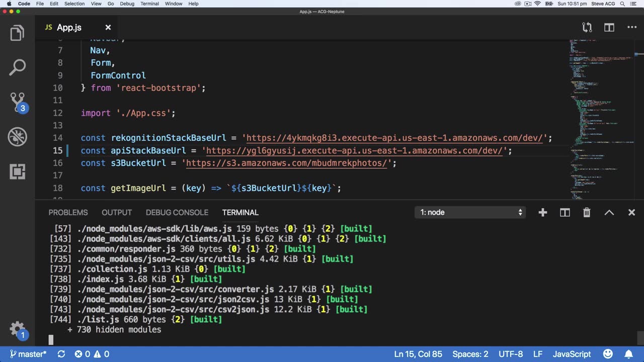Image resolution: width=644 pixels, height=362 pixels.
Task: Open changes compare icon in editor title
Action: point(587,28)
